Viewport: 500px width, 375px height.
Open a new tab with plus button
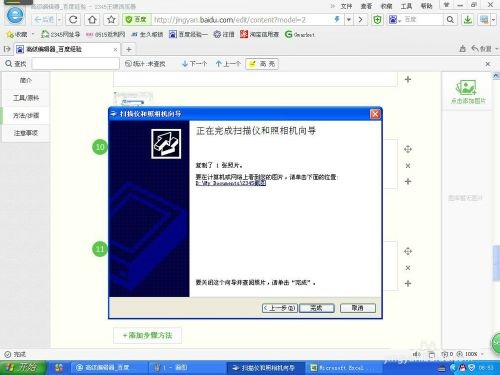point(129,49)
